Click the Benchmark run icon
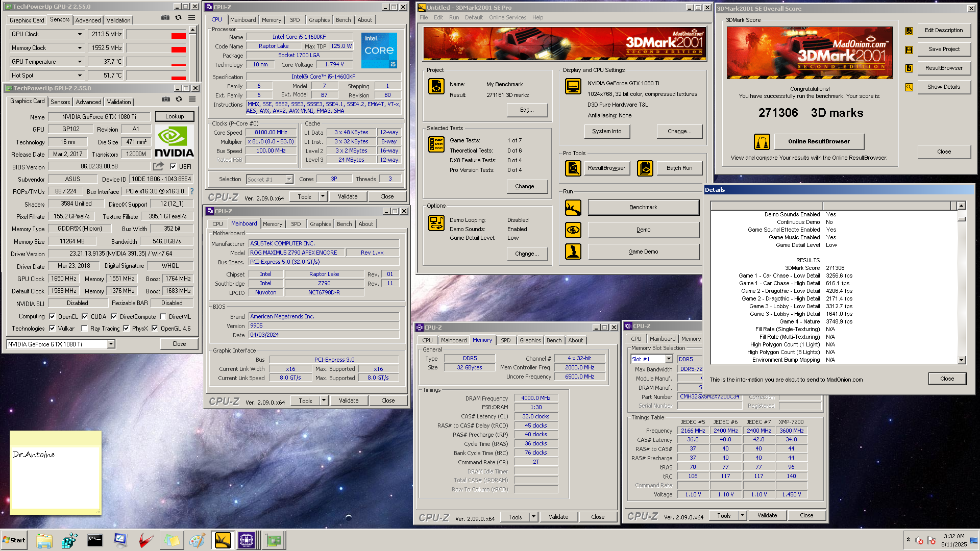 [x=573, y=208]
